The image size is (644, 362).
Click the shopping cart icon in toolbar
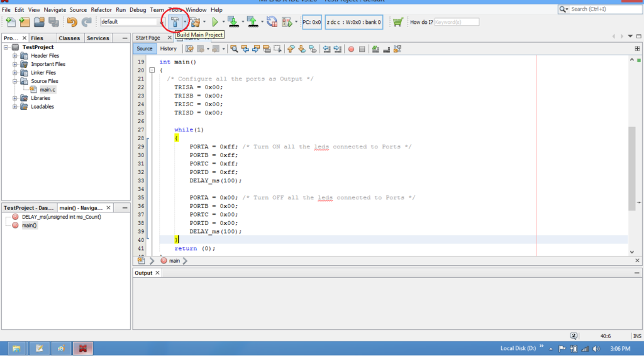tap(397, 23)
